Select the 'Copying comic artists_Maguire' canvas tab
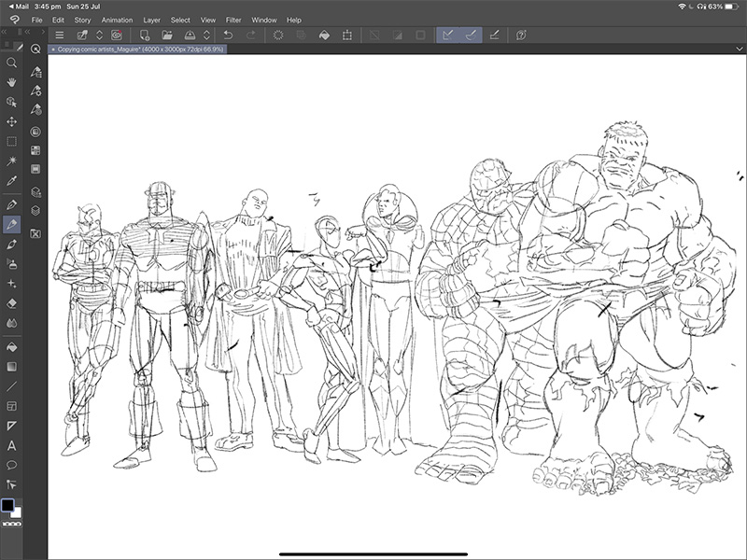This screenshot has width=747, height=560. point(137,49)
